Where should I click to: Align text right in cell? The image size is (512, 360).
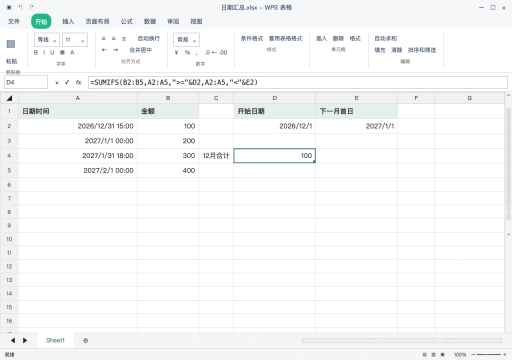(124, 39)
